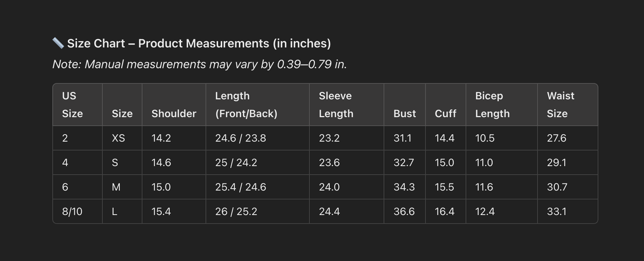Click the 15.4 shoulder value cell
644x261 pixels.
pyautogui.click(x=161, y=212)
